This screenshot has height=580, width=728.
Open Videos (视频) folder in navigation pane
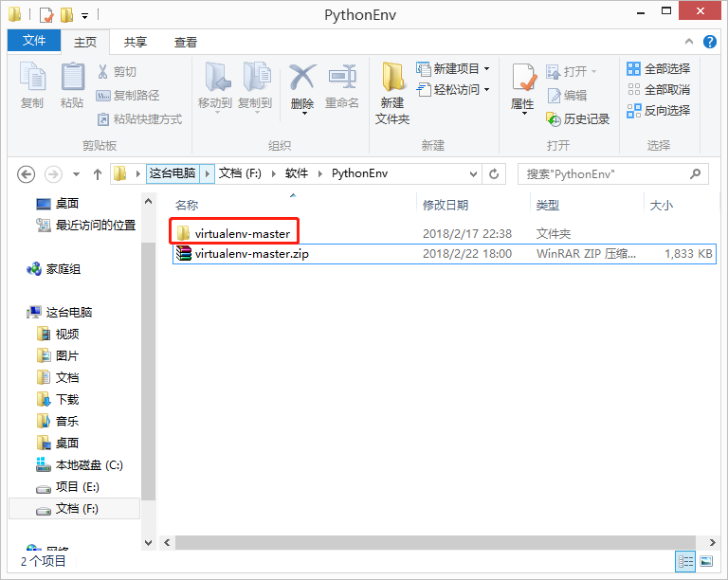(59, 335)
